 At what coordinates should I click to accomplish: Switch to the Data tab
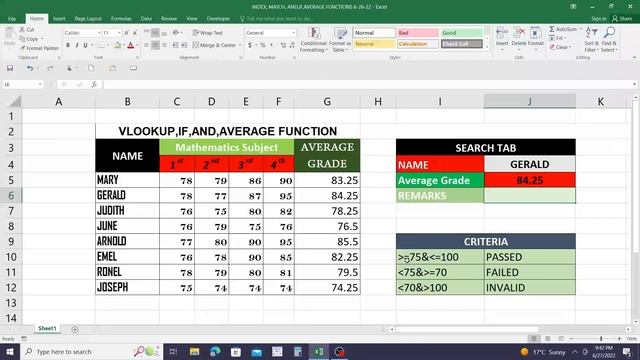146,19
